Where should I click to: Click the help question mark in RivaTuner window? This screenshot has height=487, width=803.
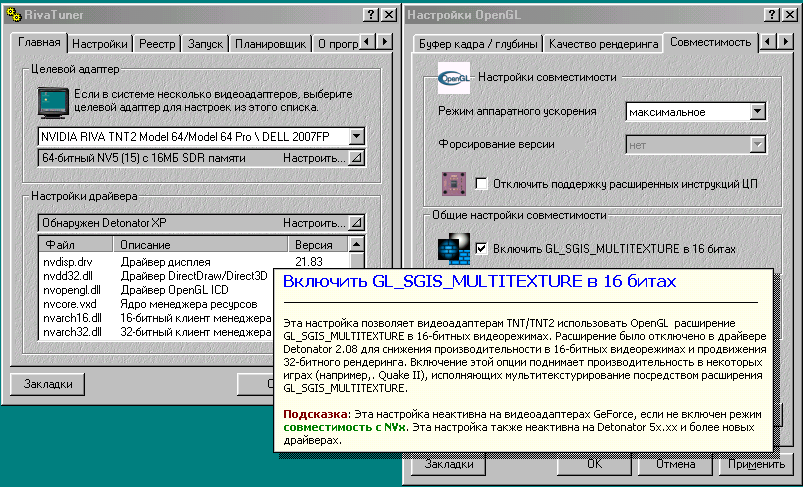(371, 14)
